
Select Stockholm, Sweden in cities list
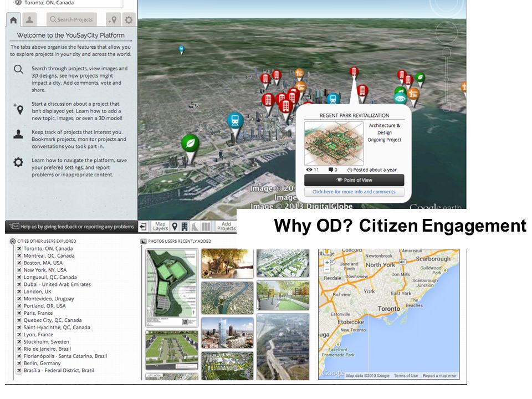coord(46,342)
